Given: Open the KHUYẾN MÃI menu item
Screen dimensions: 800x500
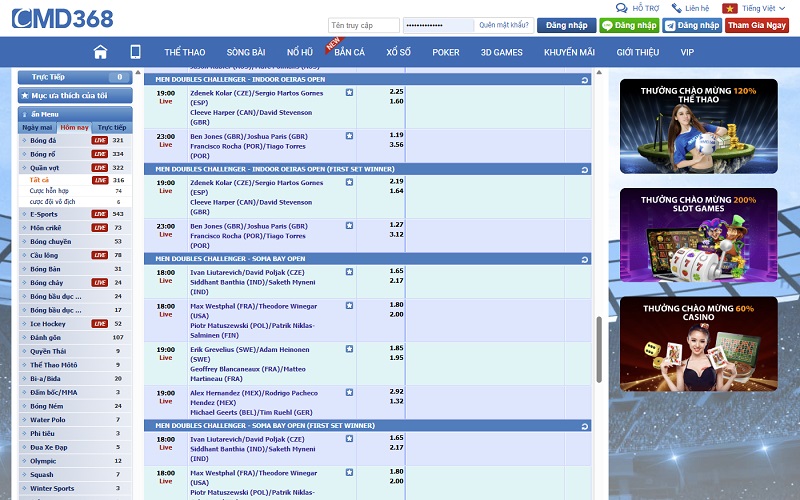Looking at the screenshot, I should [x=569, y=52].
